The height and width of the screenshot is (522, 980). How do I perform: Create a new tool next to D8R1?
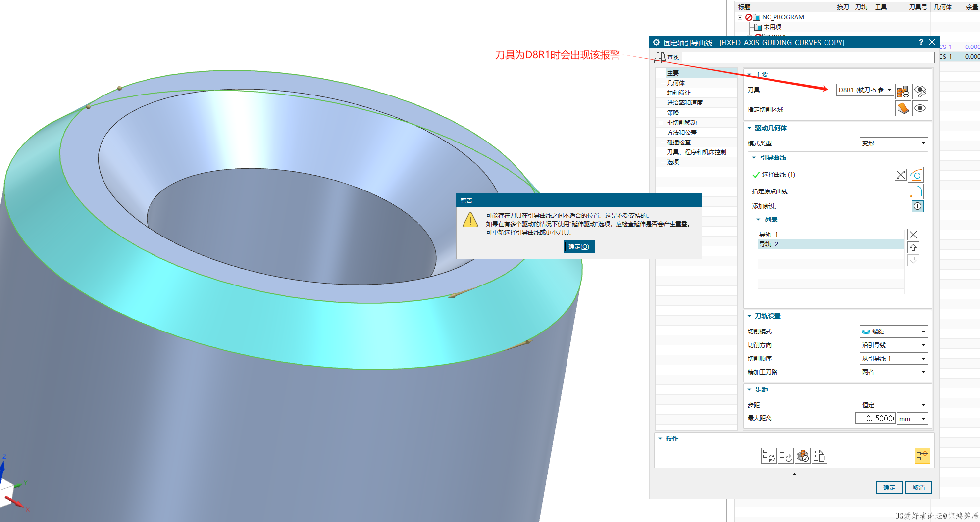[x=903, y=92]
